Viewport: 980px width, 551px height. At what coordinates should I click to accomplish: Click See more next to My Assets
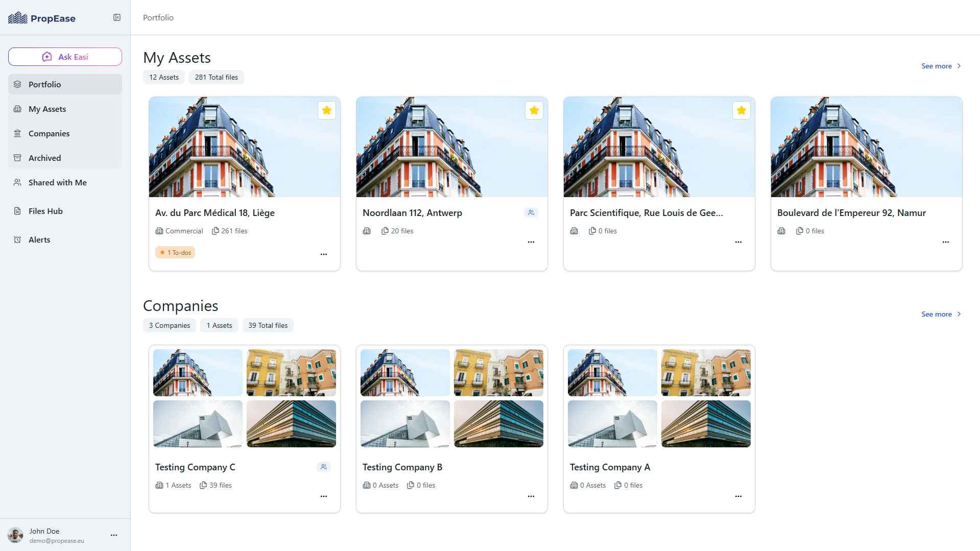tap(941, 66)
